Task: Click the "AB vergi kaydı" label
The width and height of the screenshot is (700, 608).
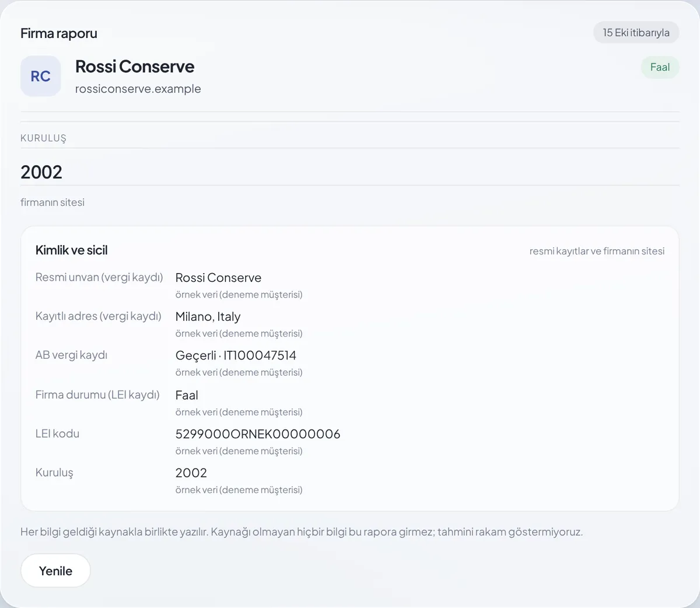Action: tap(71, 355)
